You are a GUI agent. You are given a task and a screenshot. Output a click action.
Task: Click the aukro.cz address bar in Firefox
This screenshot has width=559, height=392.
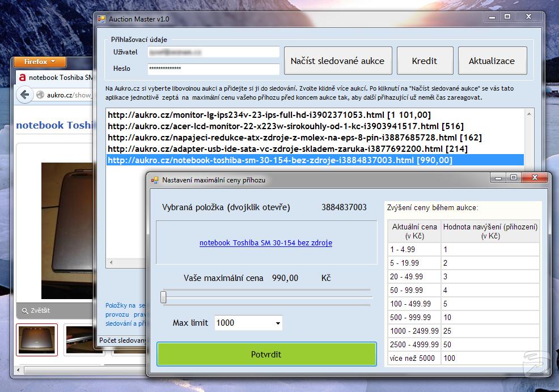point(70,95)
